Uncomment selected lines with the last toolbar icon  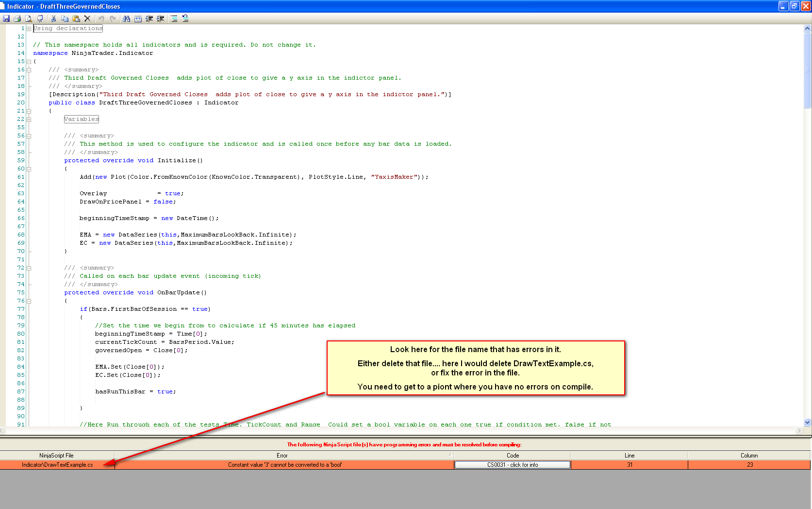coord(185,18)
